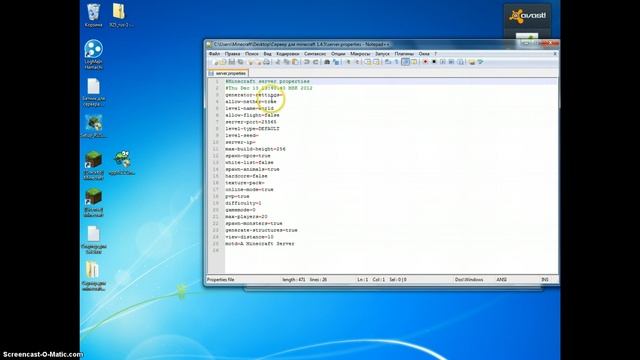Open the Recycle Bin (Корзина) desktop icon

point(93,16)
